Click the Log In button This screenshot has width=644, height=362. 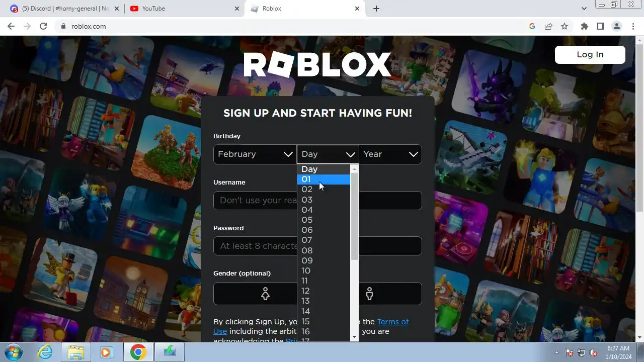pyautogui.click(x=590, y=55)
